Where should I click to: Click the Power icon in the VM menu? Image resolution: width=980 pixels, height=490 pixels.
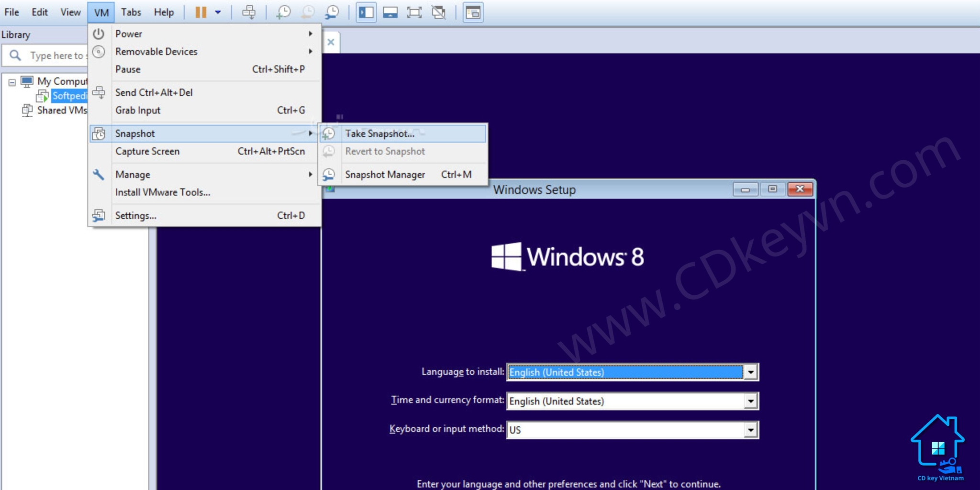pyautogui.click(x=99, y=33)
